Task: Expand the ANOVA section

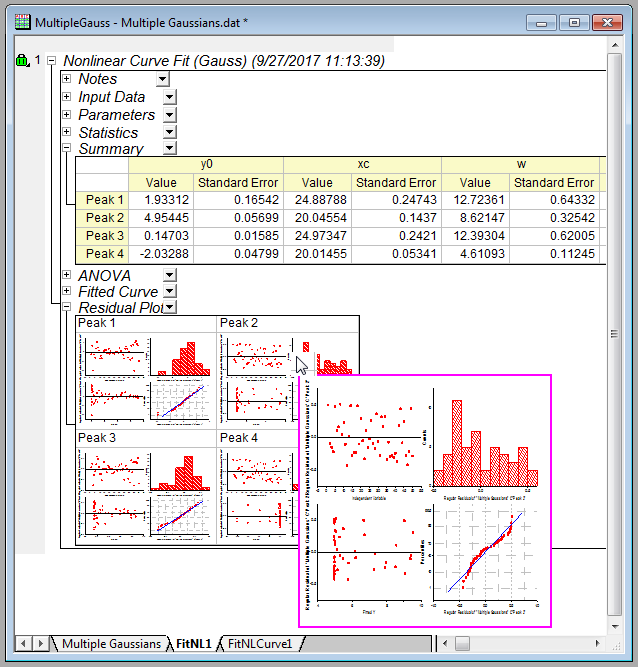Action: click(x=67, y=275)
